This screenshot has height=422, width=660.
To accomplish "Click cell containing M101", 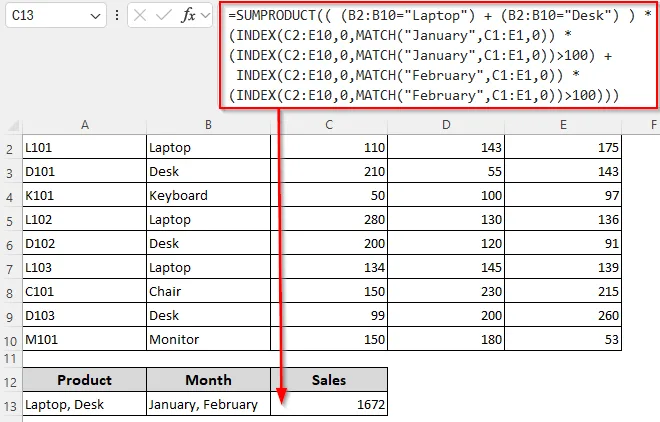I will (84, 339).
